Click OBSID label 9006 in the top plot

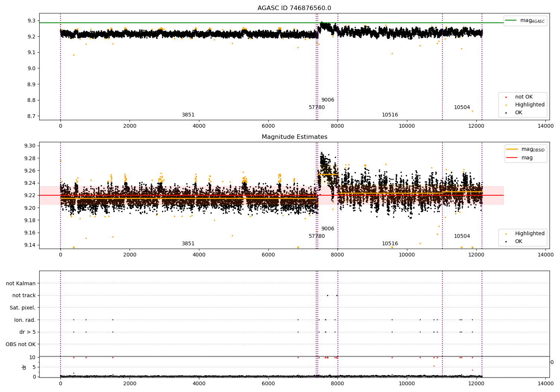pyautogui.click(x=328, y=100)
